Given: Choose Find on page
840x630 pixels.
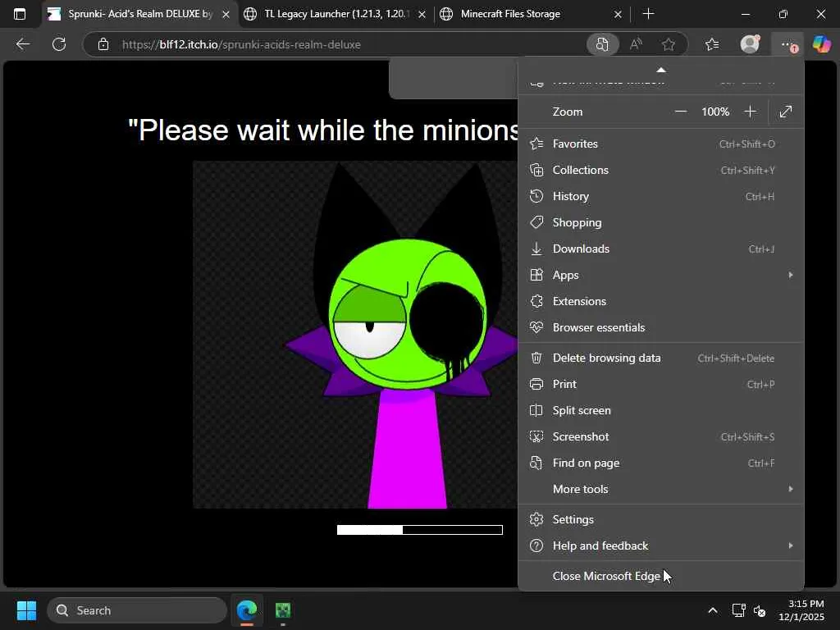Looking at the screenshot, I should click(x=660, y=463).
